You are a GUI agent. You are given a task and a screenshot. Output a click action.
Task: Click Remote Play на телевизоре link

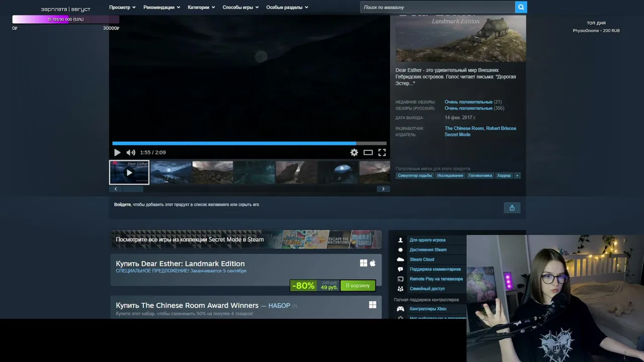click(436, 279)
